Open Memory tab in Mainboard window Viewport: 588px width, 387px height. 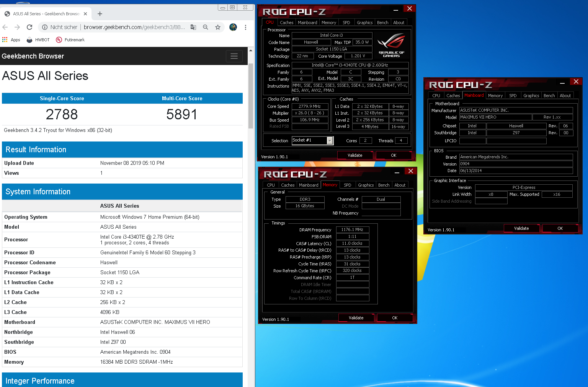click(495, 96)
